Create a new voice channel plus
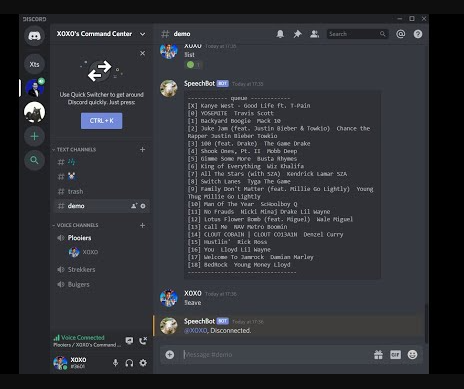 [x=142, y=225]
